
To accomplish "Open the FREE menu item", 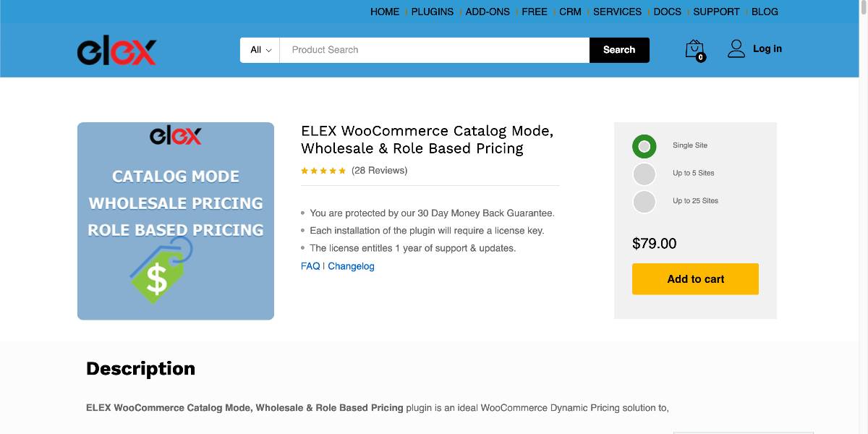I will [x=535, y=12].
